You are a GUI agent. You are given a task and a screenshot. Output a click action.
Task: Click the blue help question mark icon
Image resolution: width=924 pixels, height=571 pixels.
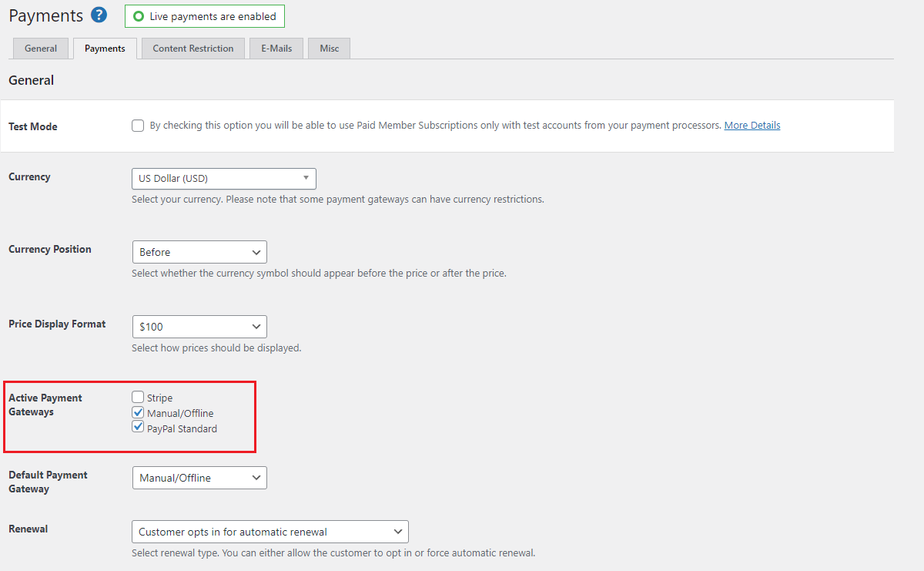(x=99, y=15)
